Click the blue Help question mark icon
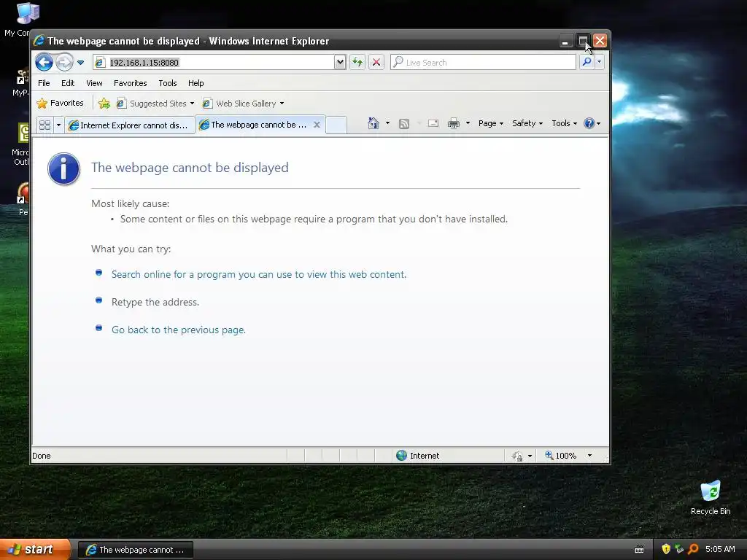The width and height of the screenshot is (747, 560). coord(589,123)
